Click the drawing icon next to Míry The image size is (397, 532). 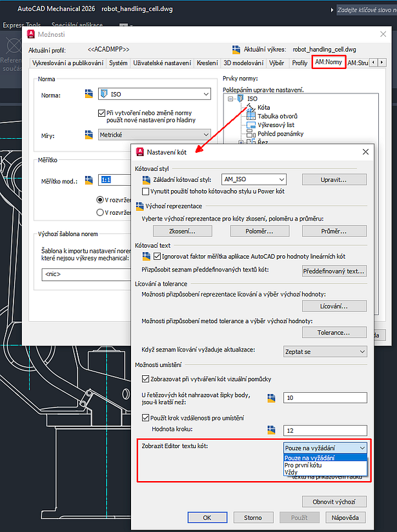point(89,136)
